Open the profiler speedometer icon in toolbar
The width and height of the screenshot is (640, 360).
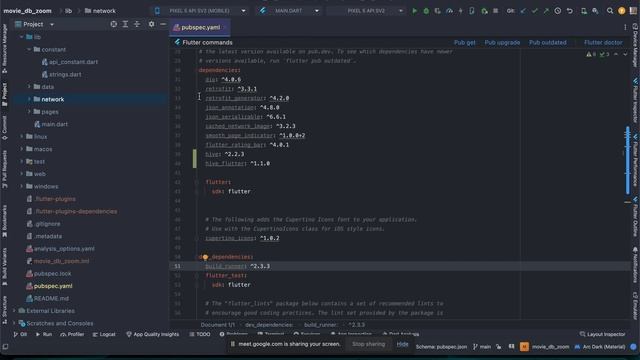point(449,11)
